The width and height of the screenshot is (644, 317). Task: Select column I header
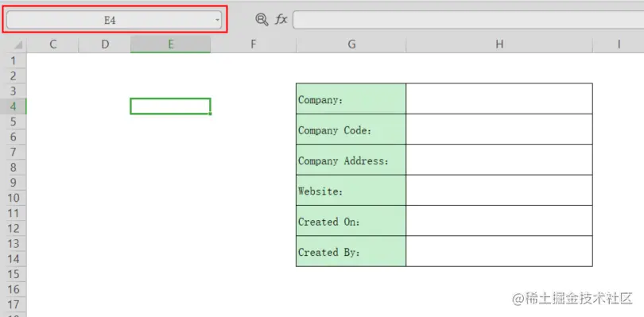point(618,44)
